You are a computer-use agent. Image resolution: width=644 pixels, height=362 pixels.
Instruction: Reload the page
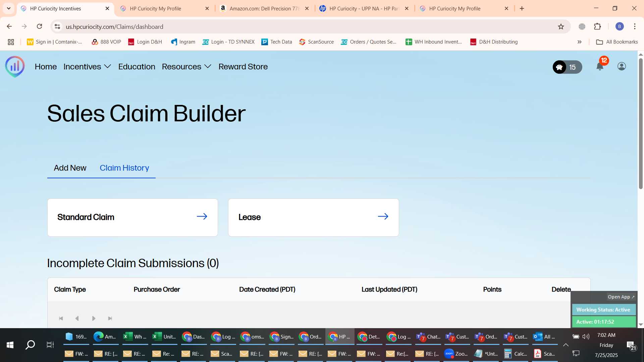(39, 26)
